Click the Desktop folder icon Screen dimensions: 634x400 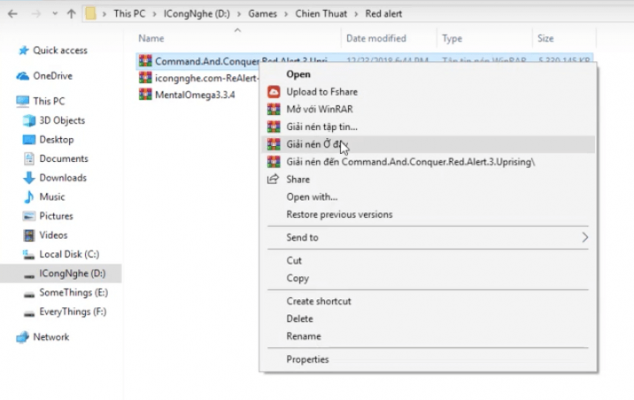click(x=29, y=140)
